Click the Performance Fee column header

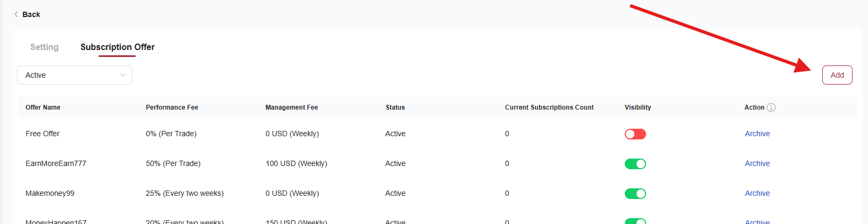point(172,107)
